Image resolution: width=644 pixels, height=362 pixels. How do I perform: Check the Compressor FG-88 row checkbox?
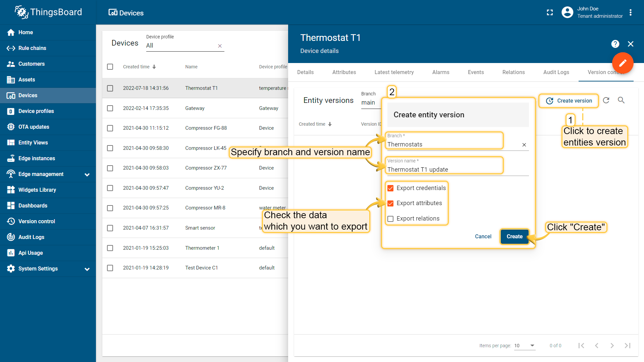[110, 128]
